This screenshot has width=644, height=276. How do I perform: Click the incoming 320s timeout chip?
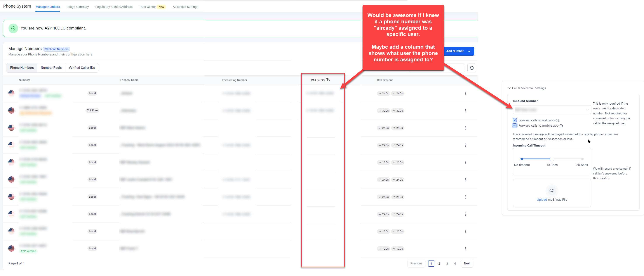pos(383,111)
